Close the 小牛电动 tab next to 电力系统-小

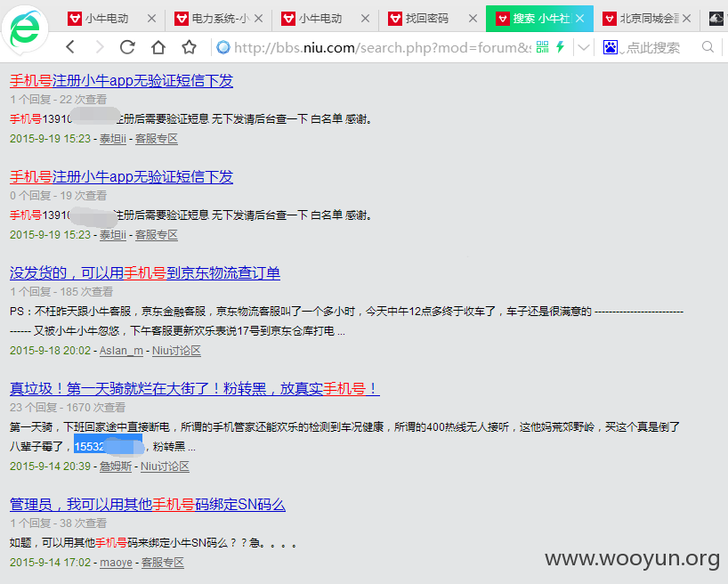point(366,19)
